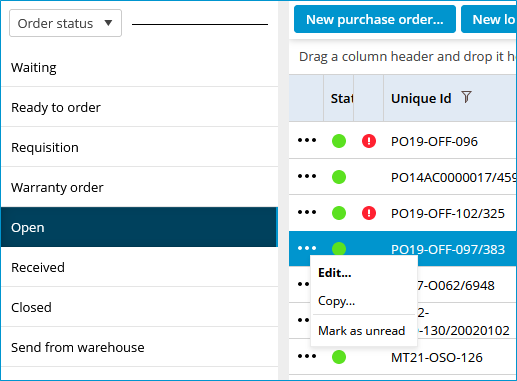Select the PO19-OFF-097/383 order row
This screenshot has width=517, height=381.
[403, 249]
